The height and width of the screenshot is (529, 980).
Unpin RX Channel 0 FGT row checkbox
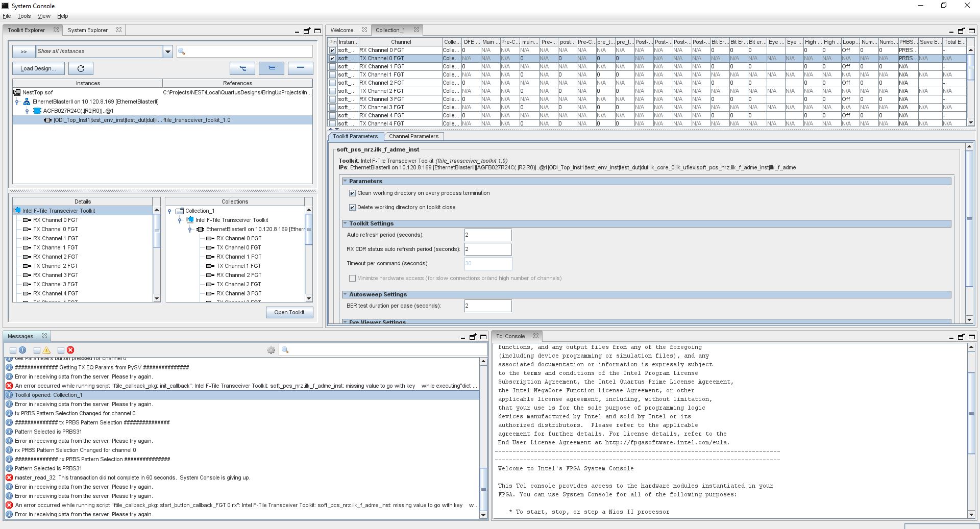[333, 50]
